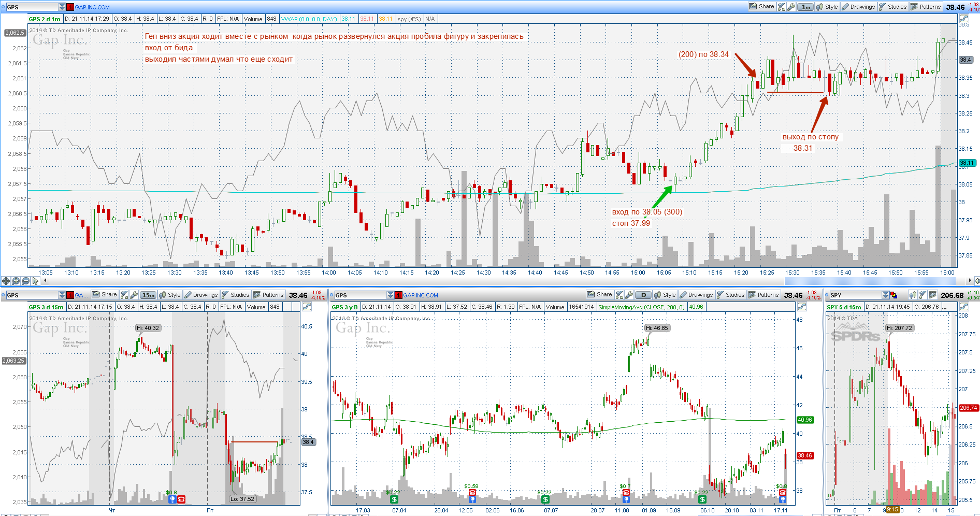Open GAP INC COM link in the daily chart
The width and height of the screenshot is (980, 516).
point(421,295)
